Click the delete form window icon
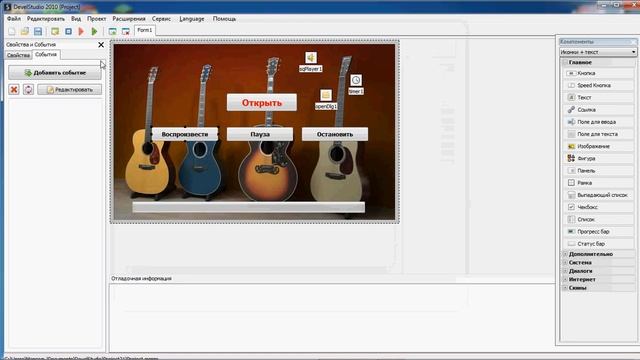 click(x=126, y=31)
